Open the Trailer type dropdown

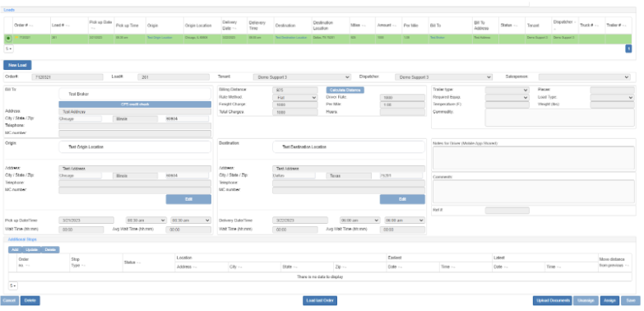pyautogui.click(x=507, y=90)
